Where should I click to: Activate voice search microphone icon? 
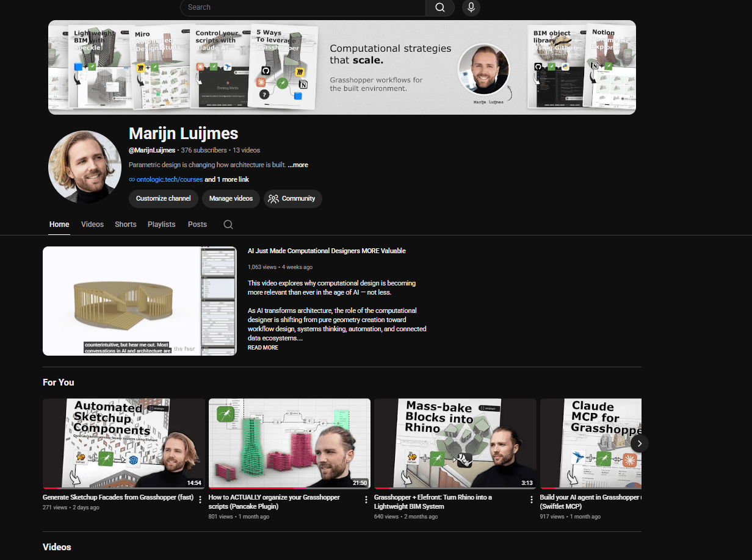tap(471, 7)
